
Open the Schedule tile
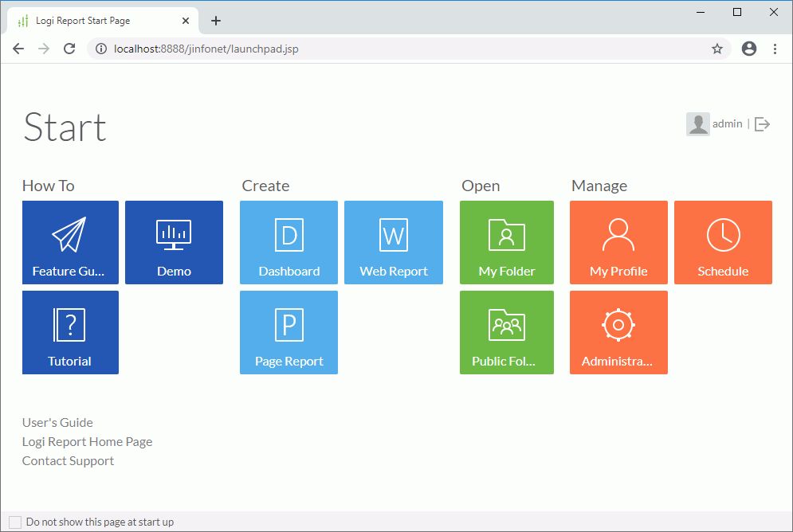point(722,242)
